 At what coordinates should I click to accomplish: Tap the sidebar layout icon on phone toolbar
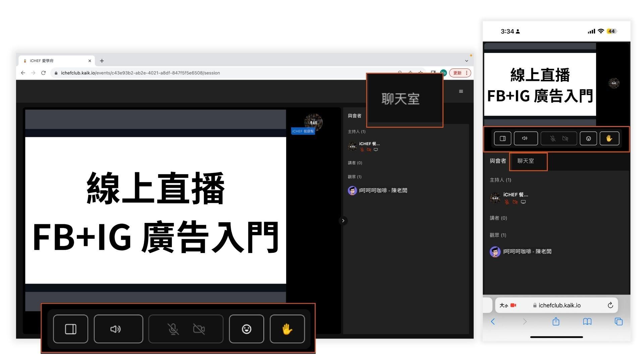tap(502, 138)
